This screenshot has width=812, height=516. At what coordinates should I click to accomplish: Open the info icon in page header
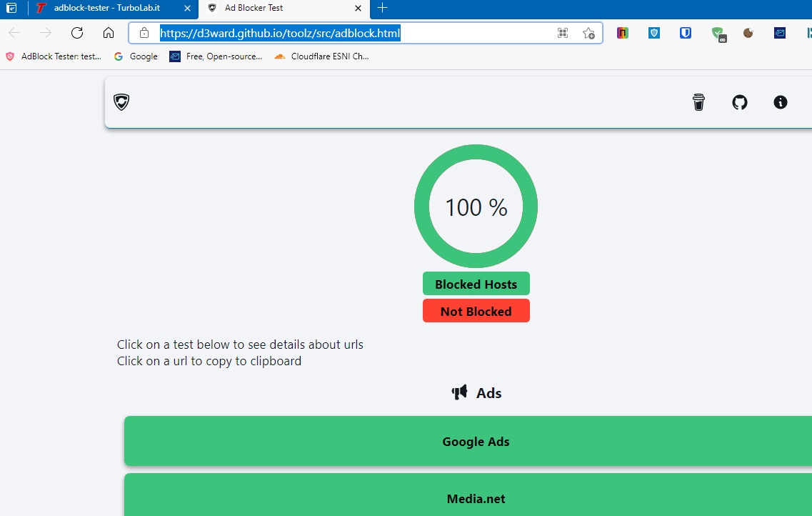[x=781, y=102]
